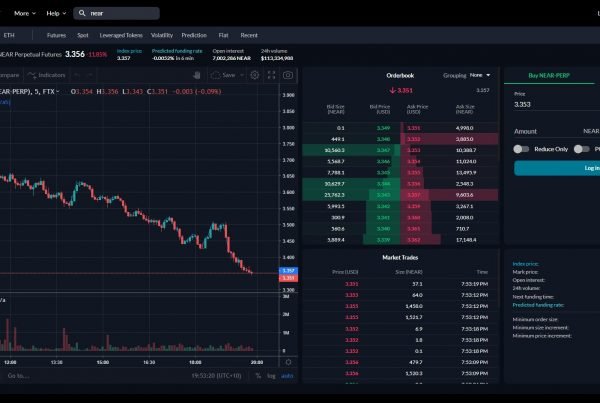The width and height of the screenshot is (600, 403).
Task: Click market trade with size 479.7
Action: pos(400,362)
